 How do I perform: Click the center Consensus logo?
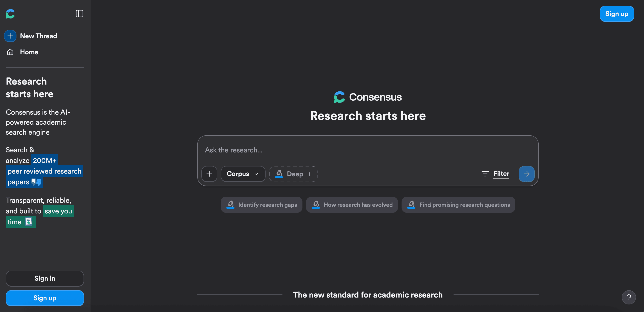368,97
